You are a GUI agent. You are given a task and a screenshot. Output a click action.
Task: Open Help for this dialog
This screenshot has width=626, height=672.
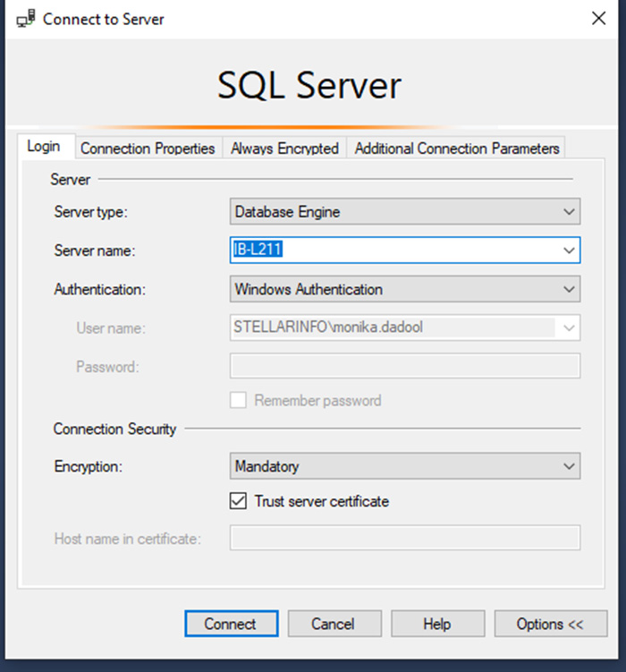[437, 624]
